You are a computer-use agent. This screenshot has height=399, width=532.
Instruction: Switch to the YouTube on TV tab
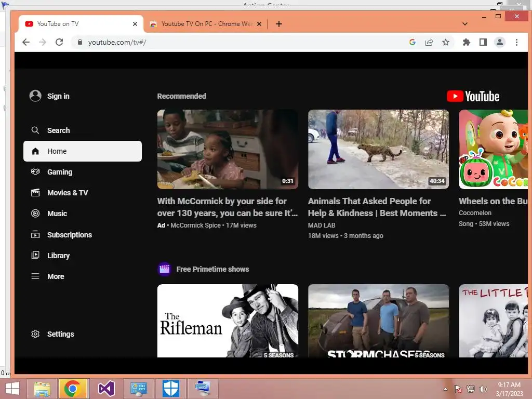click(82, 24)
